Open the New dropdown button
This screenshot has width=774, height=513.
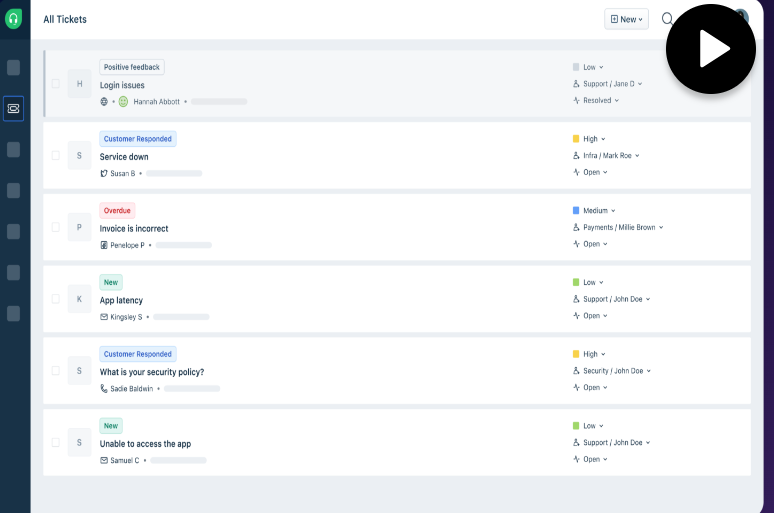(x=626, y=19)
